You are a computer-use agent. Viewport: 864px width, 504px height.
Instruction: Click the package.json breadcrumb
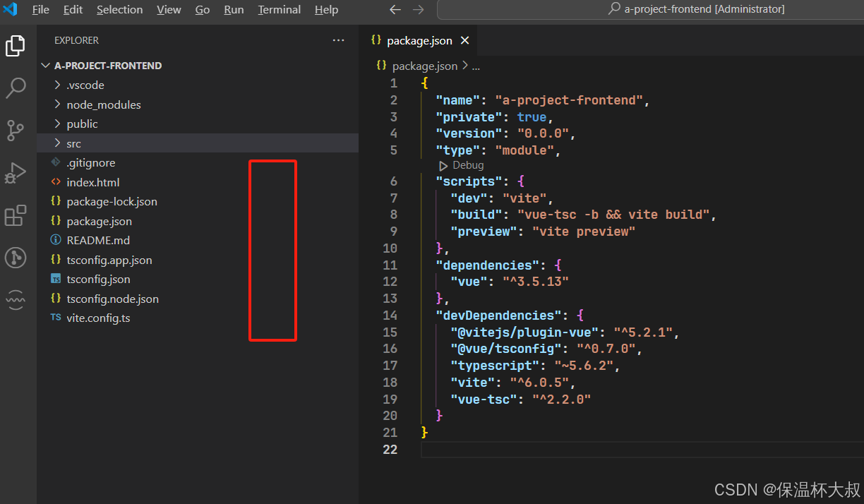pyautogui.click(x=424, y=66)
